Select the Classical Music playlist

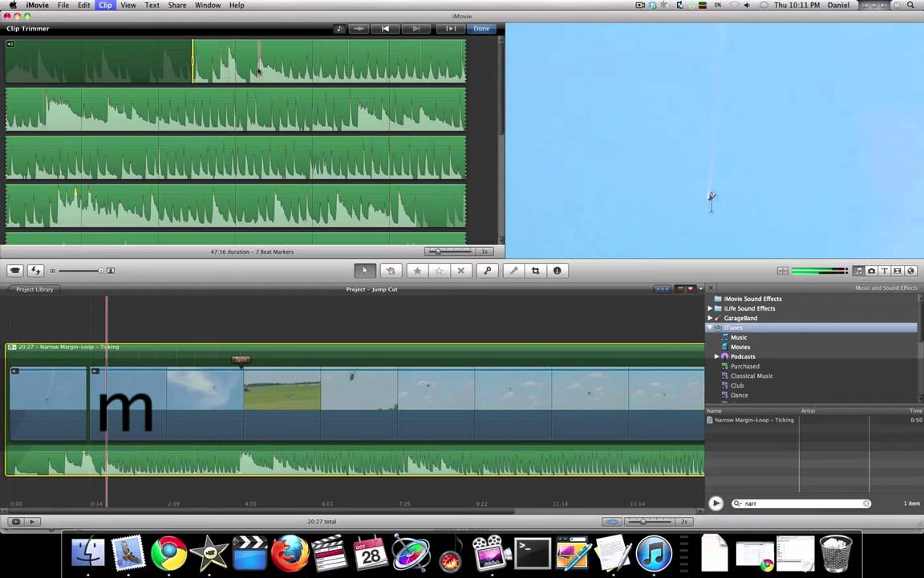point(752,376)
